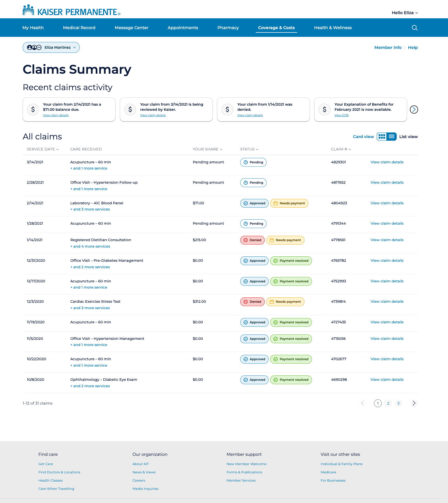
Task: Expand '+ and 4 more services' for Dietitian claim
Action: 90,246
